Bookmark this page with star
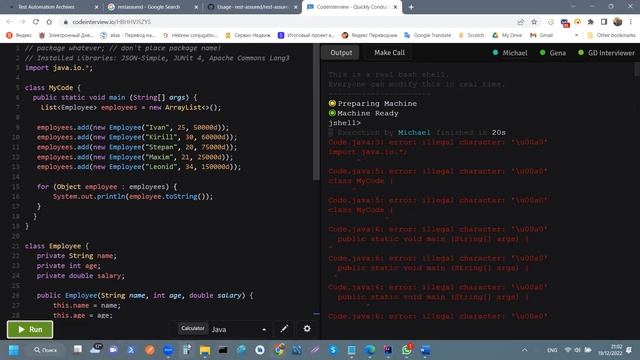Image resolution: width=640 pixels, height=360 pixels. point(534,22)
